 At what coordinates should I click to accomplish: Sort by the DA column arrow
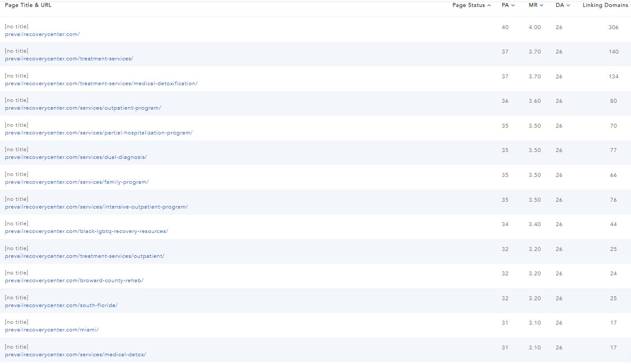(x=568, y=6)
